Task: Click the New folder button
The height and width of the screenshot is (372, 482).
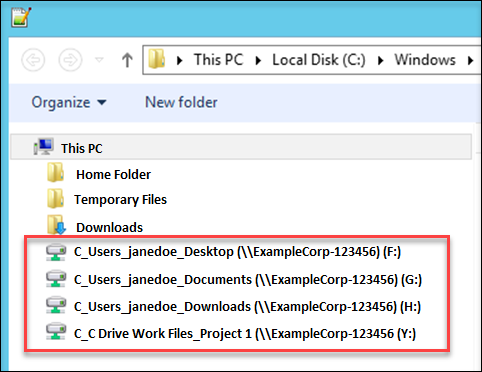Action: [x=181, y=102]
